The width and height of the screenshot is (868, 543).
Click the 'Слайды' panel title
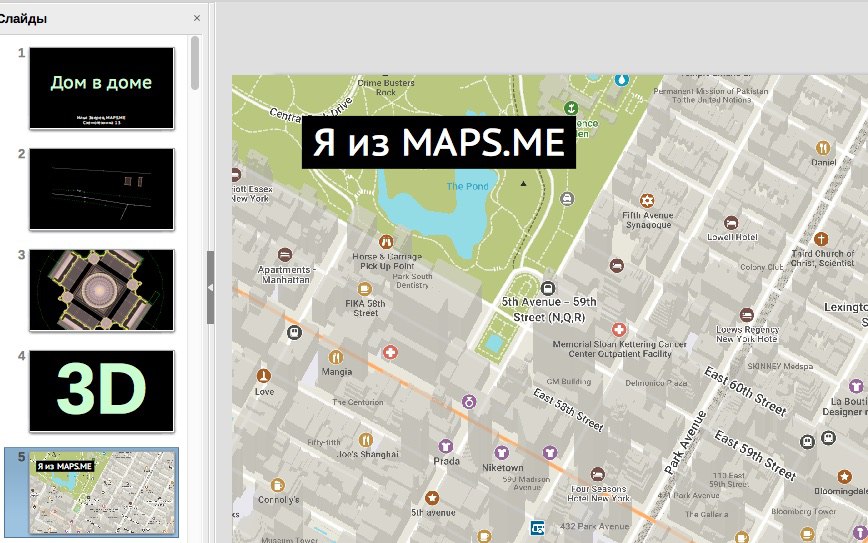coord(22,19)
